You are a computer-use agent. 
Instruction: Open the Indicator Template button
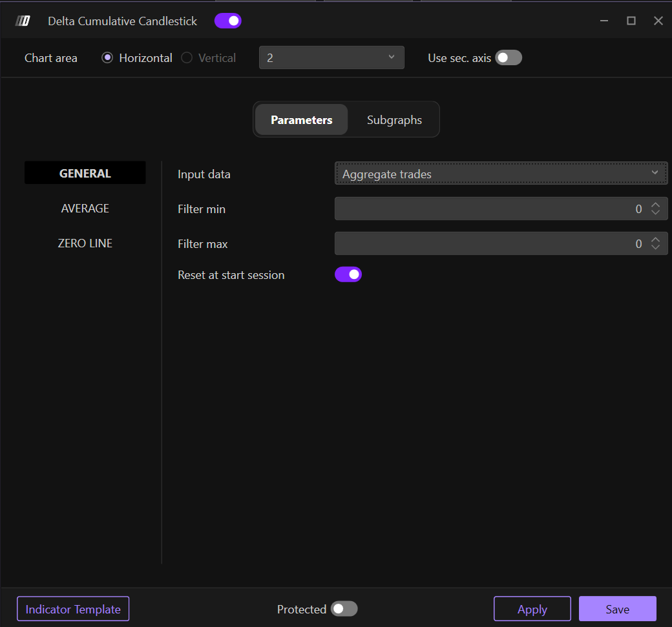point(73,609)
